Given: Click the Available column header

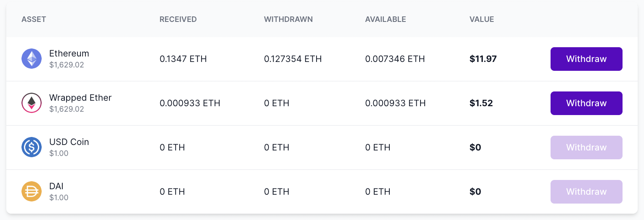Looking at the screenshot, I should coord(386,19).
